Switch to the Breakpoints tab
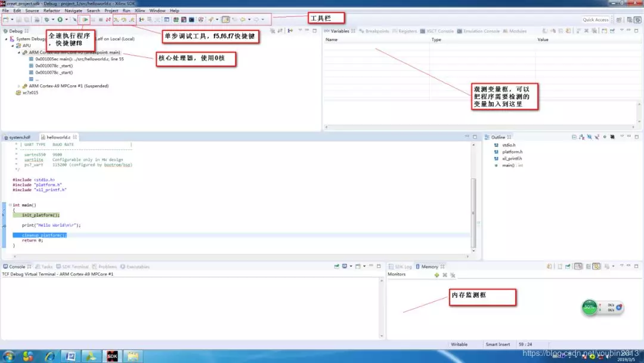 [374, 31]
